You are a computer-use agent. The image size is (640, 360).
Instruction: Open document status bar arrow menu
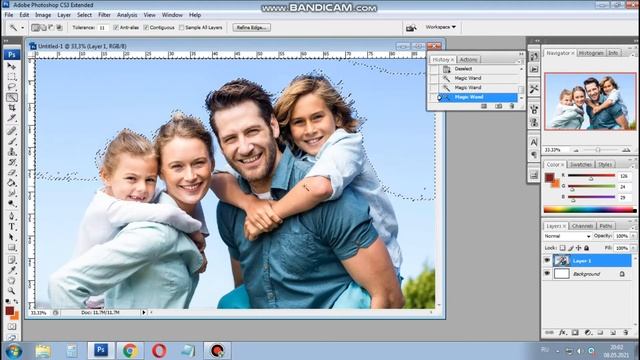coord(144,312)
